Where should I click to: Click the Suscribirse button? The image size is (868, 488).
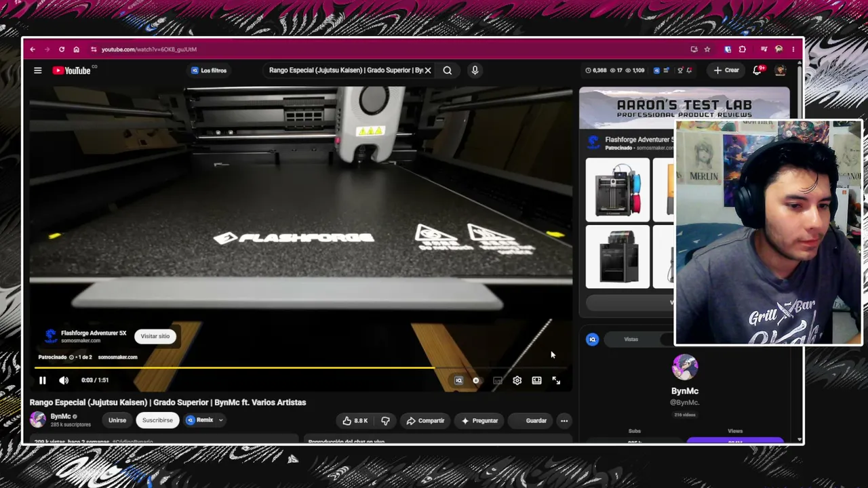click(x=157, y=420)
